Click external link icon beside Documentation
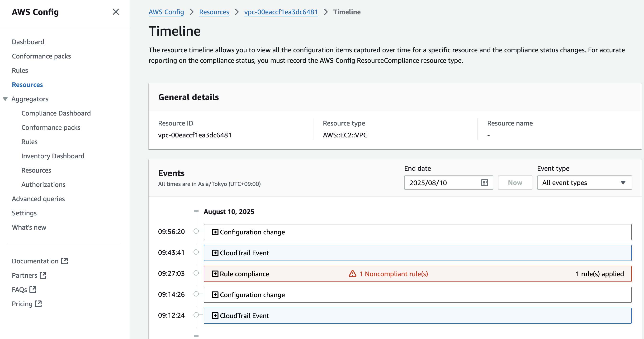The image size is (644, 339). point(65,261)
